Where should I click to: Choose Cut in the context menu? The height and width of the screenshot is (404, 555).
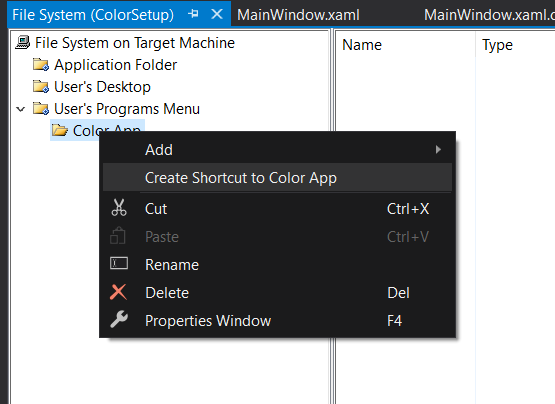pos(277,209)
